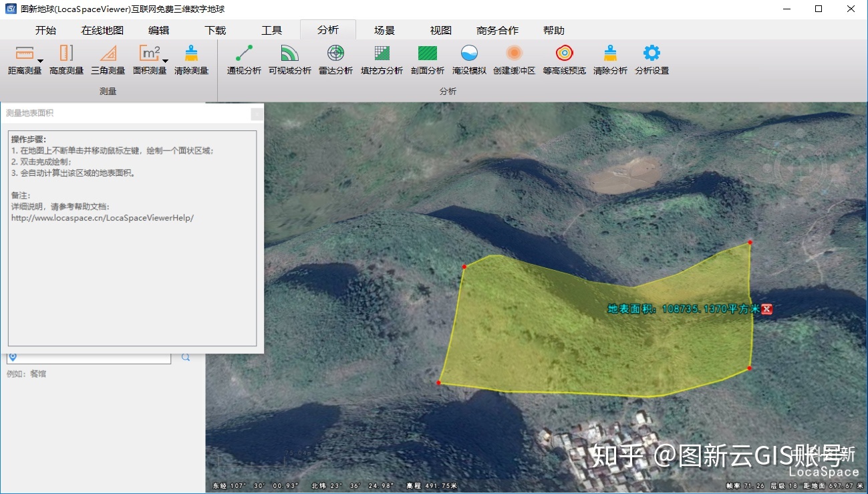
Task: Close the 测量地表面积 panel
Action: [257, 114]
